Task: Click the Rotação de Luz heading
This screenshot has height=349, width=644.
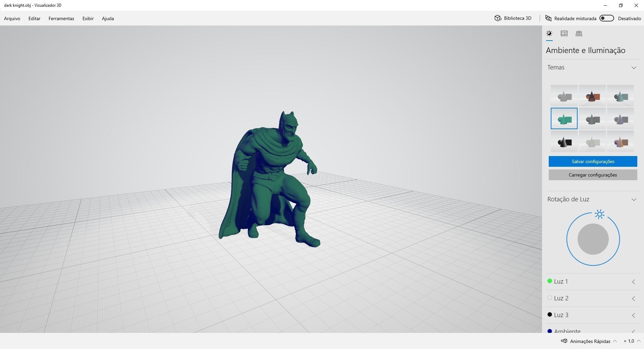Action: (568, 199)
